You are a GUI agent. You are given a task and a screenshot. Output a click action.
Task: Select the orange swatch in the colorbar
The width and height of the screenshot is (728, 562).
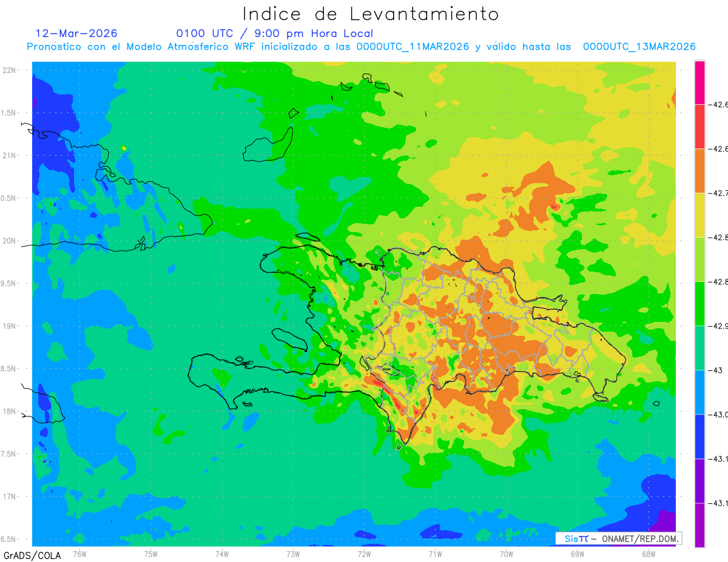coord(699,171)
